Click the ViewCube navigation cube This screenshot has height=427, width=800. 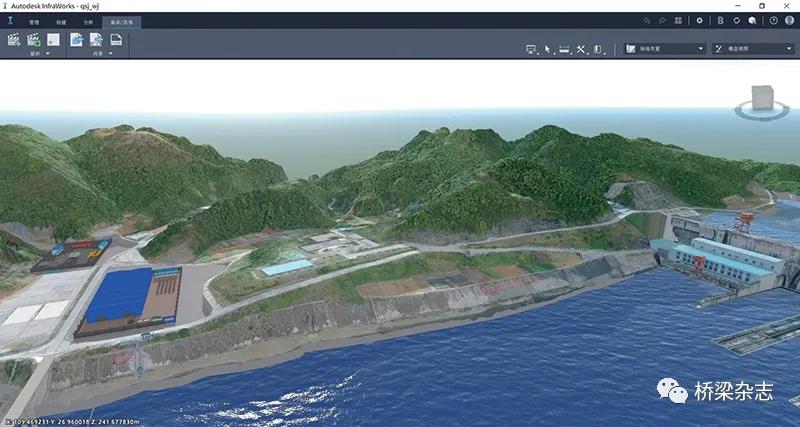(758, 98)
